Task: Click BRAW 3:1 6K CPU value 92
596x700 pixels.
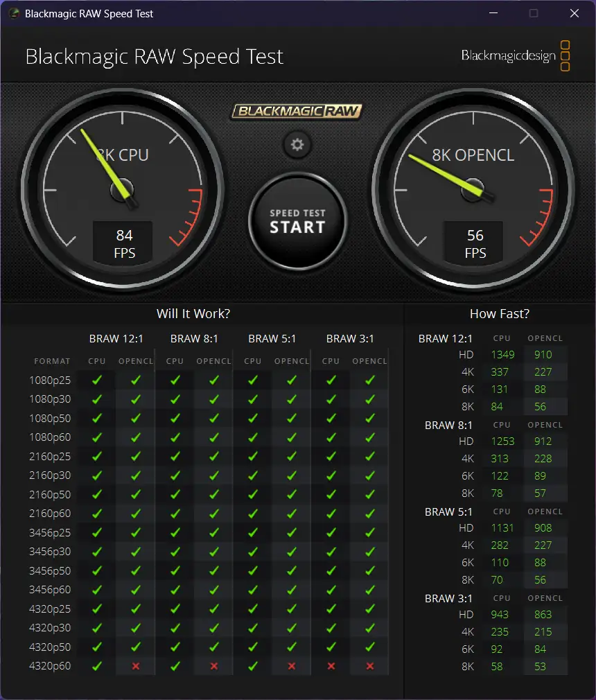Action: click(496, 649)
